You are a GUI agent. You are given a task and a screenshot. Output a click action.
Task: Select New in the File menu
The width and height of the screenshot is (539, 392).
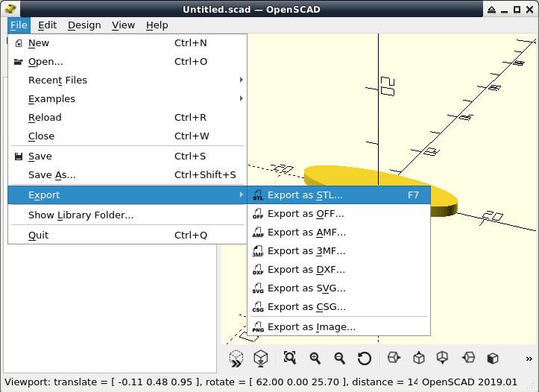127,43
